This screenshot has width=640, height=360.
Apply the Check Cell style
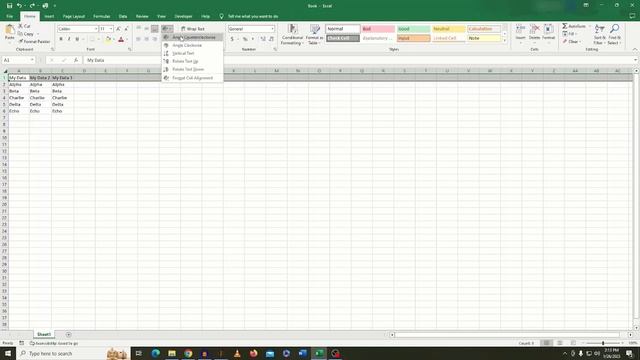(x=343, y=38)
